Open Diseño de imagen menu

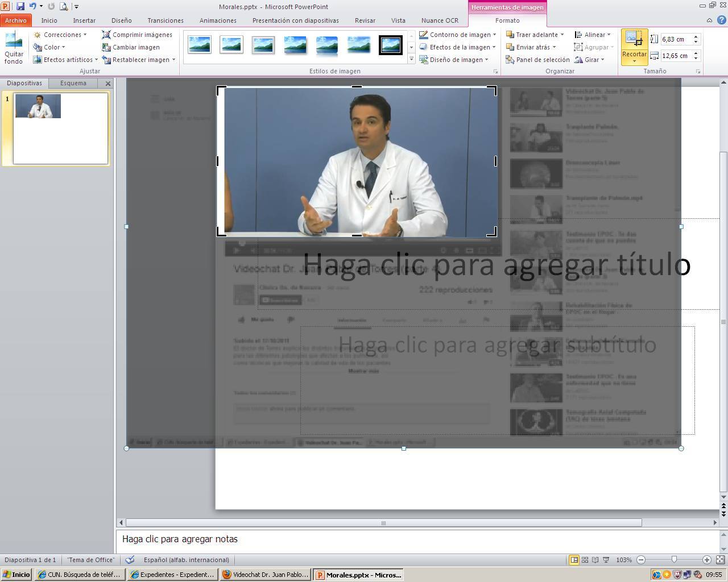tap(454, 60)
